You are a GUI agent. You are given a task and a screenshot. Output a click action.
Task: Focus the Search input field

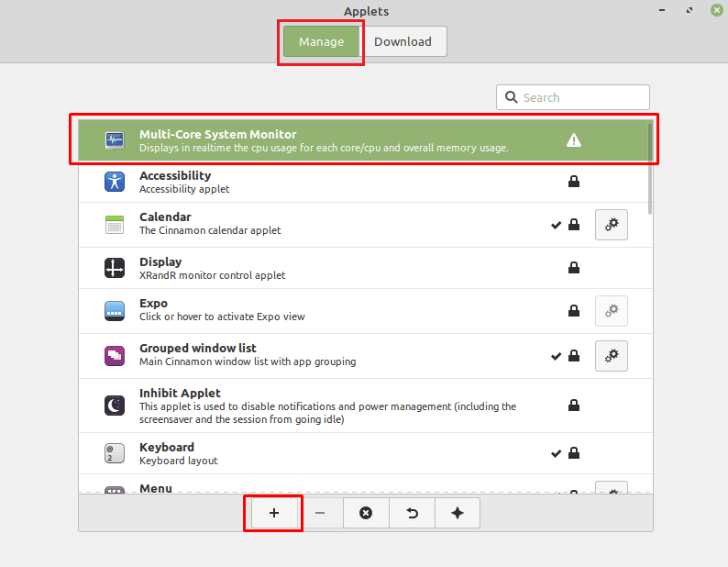(572, 97)
